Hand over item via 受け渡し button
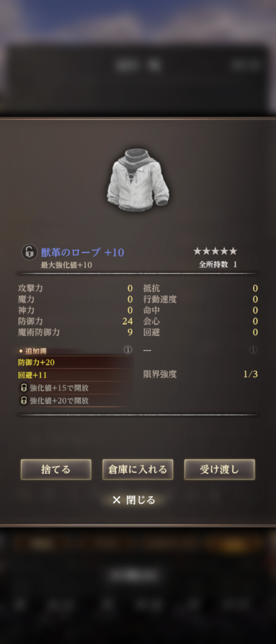276x644 pixels. tap(220, 469)
